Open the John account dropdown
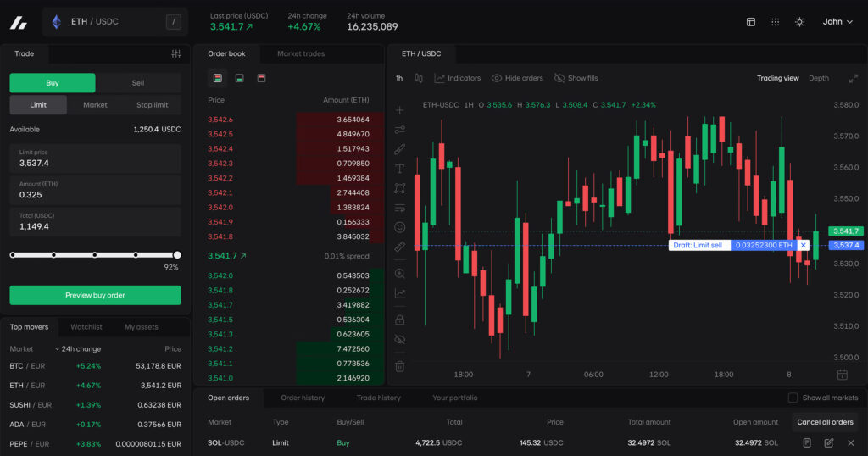Viewport: 868px width, 456px height. (x=837, y=21)
